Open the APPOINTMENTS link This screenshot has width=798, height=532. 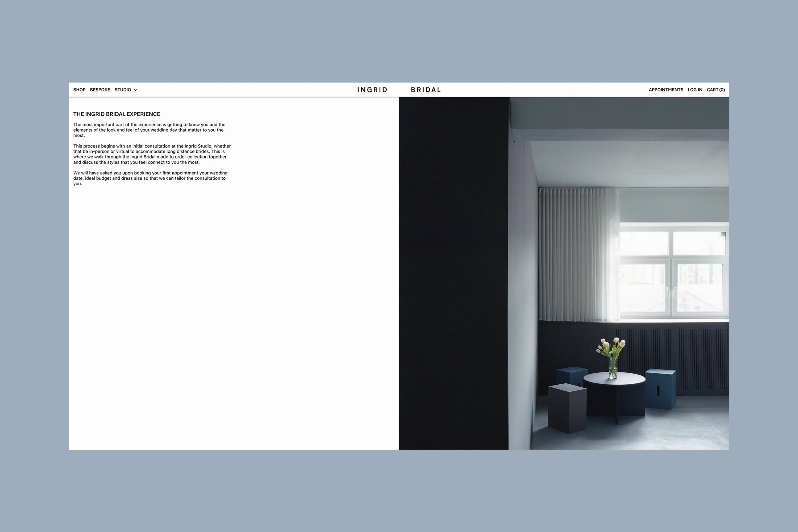(x=666, y=90)
